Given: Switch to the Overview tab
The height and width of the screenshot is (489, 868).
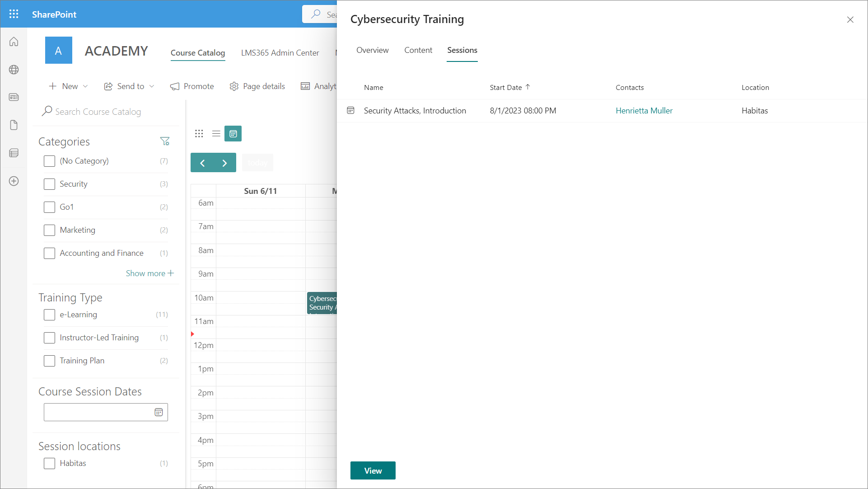Looking at the screenshot, I should click(372, 50).
